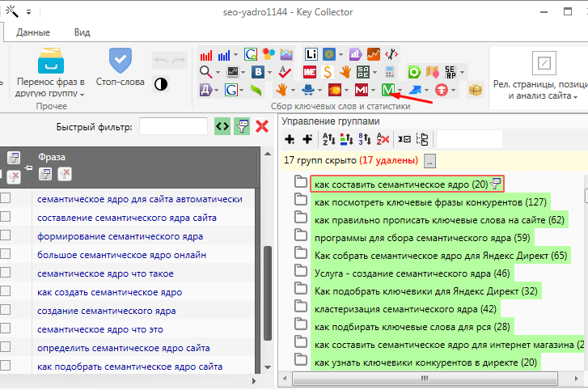Viewport: 588px width, 390px height.
Task: Click the VK letter B icon
Action: tap(258, 72)
